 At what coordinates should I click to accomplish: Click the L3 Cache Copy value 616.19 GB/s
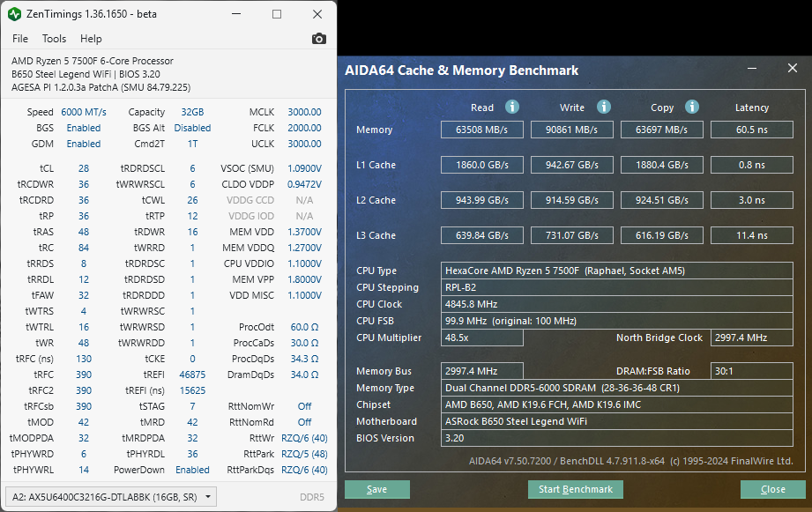click(x=662, y=235)
